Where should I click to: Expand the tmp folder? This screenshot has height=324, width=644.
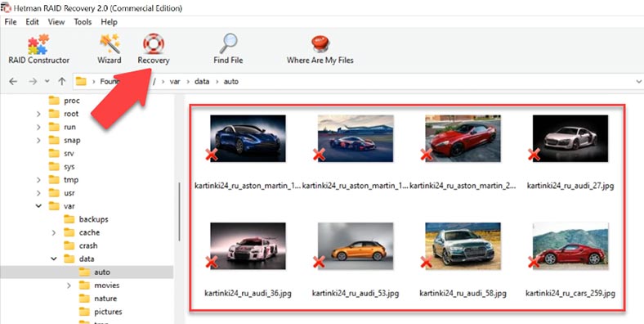38,180
